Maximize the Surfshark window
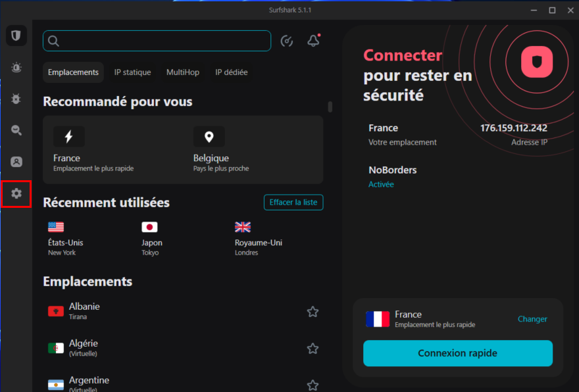The width and height of the screenshot is (579, 392). coord(553,11)
